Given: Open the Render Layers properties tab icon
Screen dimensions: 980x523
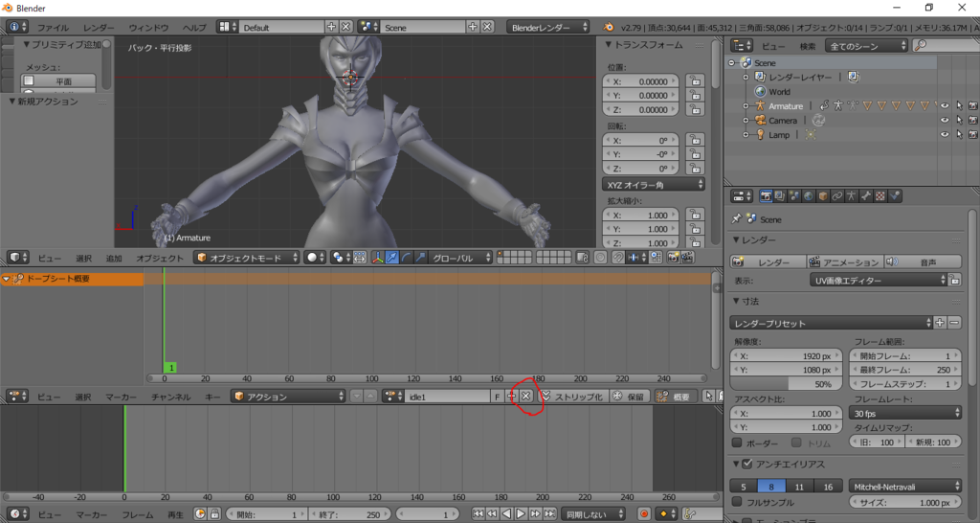Looking at the screenshot, I should point(780,196).
